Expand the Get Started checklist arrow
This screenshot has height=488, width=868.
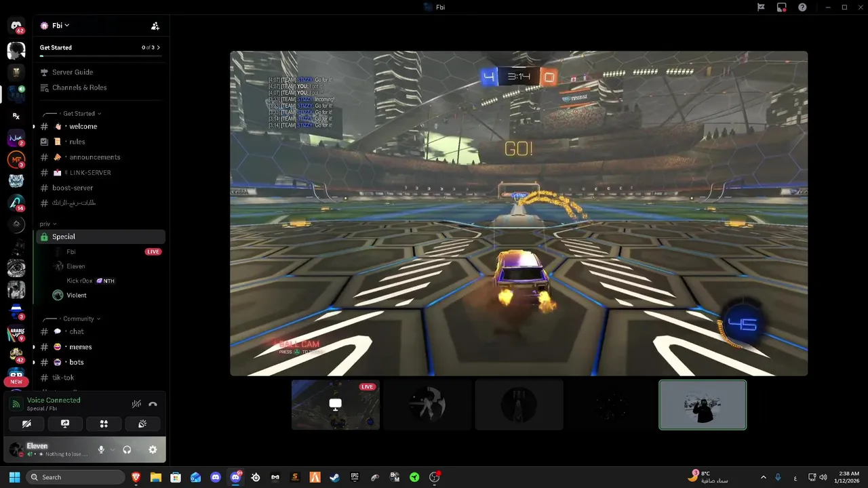coord(158,47)
